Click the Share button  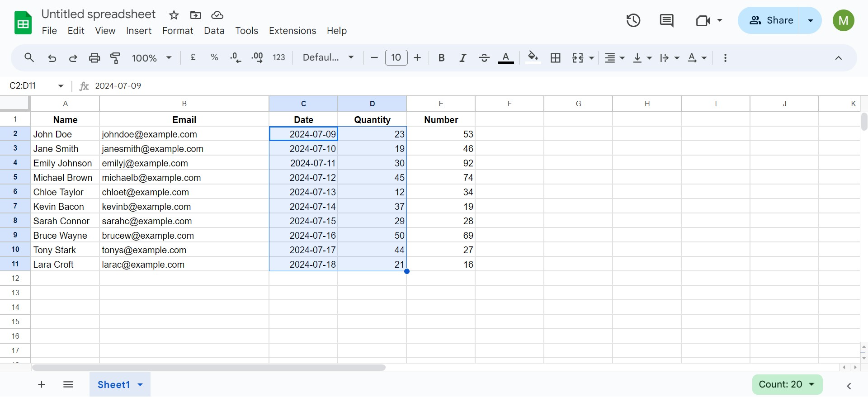coord(769,20)
